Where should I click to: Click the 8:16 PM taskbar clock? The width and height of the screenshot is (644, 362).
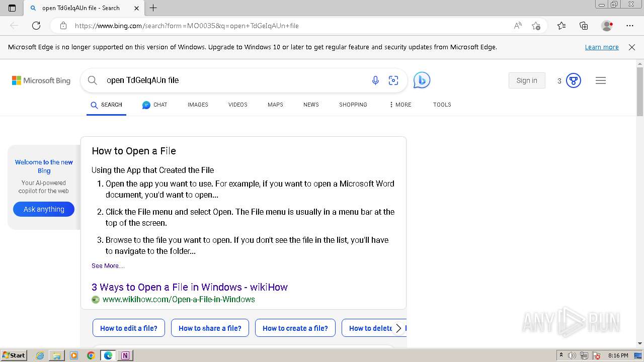tap(618, 355)
